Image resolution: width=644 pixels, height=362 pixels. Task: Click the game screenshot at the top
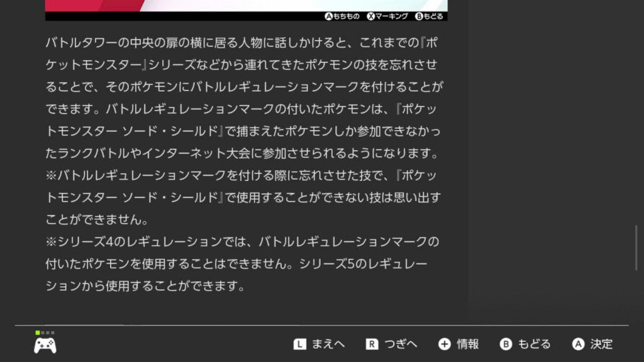point(246,10)
